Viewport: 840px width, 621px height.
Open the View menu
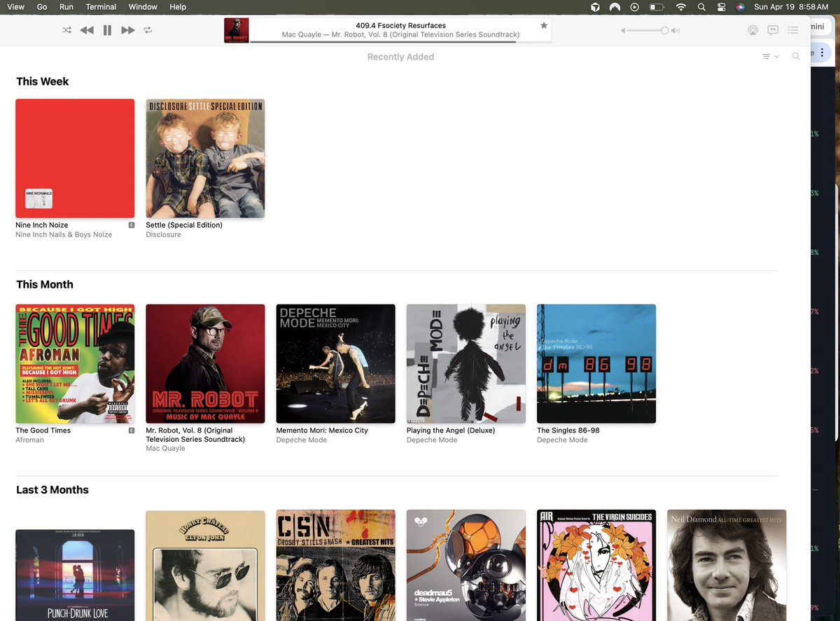(x=15, y=6)
